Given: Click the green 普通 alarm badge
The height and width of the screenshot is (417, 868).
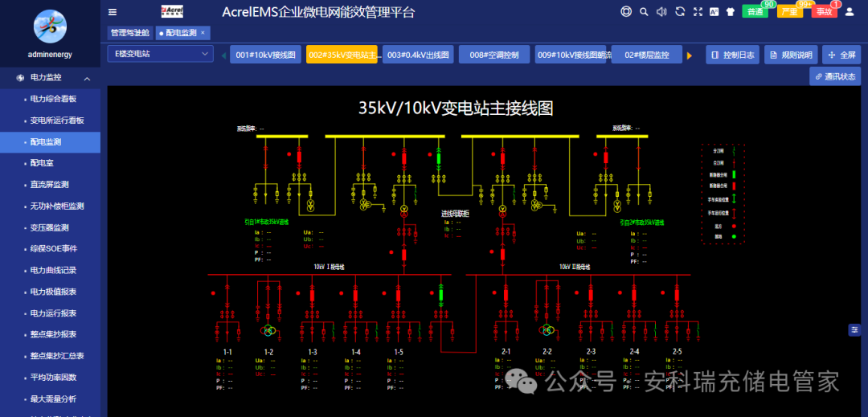Looking at the screenshot, I should (x=754, y=11).
